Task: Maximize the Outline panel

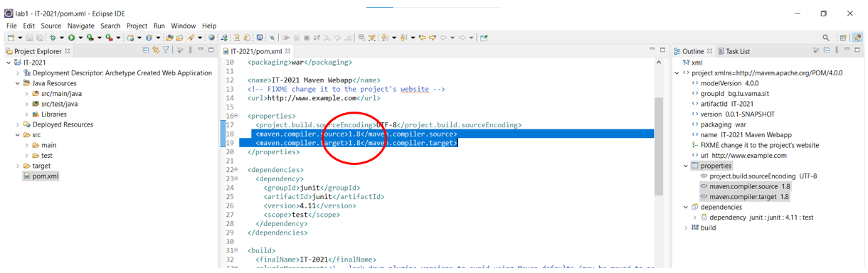Action: coord(857,50)
